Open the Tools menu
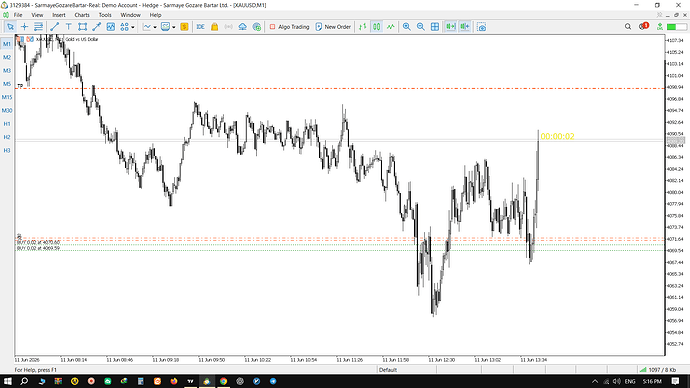 point(105,15)
